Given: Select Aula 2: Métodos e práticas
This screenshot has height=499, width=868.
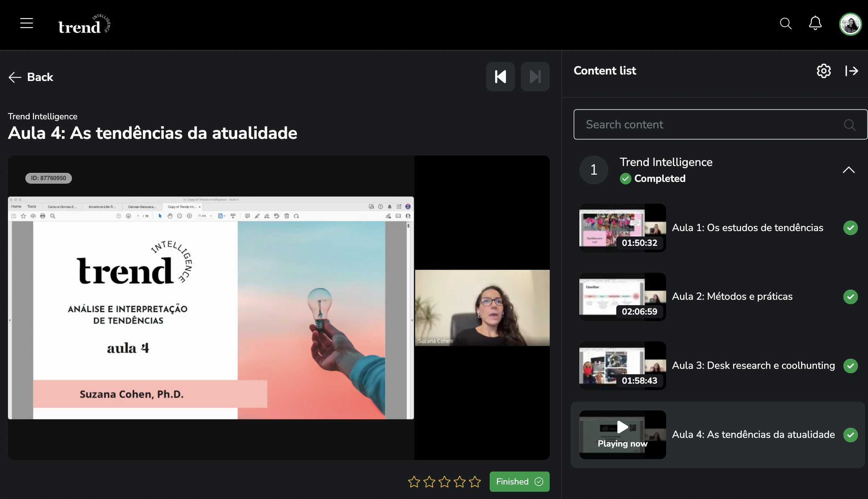Looking at the screenshot, I should pyautogui.click(x=732, y=297).
